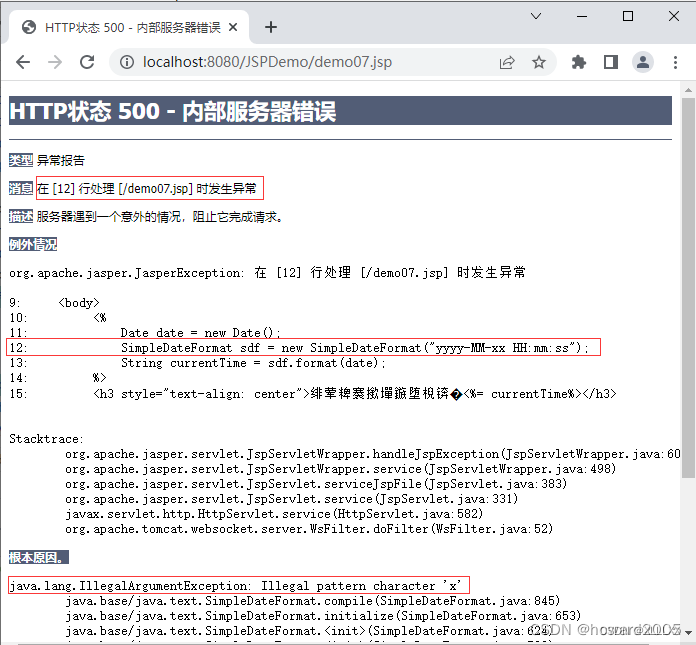Open the profile avatar menu
This screenshot has width=696, height=645.
pyautogui.click(x=643, y=62)
